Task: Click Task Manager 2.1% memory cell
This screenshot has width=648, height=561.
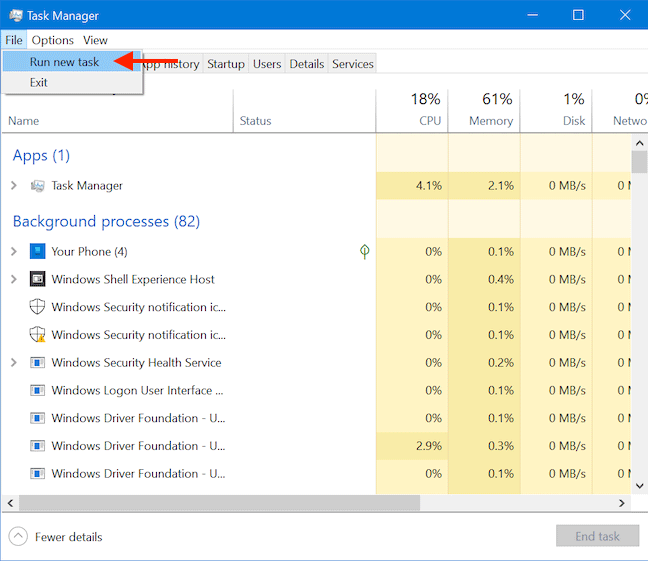Action: (484, 186)
